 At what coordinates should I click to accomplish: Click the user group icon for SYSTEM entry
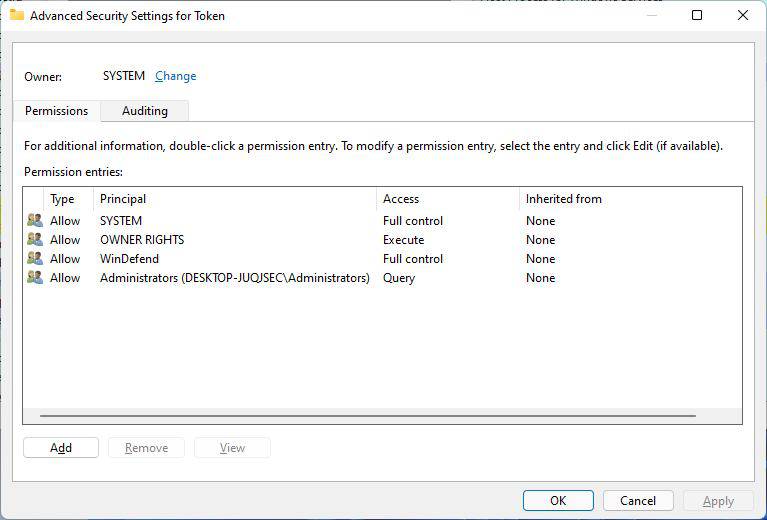coord(35,221)
